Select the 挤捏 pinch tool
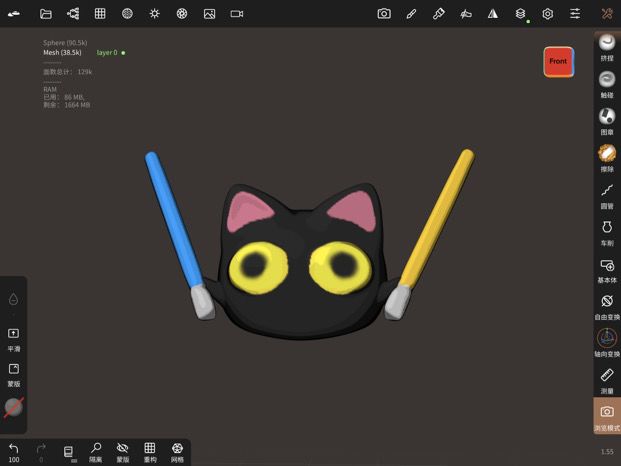This screenshot has height=466, width=621. coord(607,48)
